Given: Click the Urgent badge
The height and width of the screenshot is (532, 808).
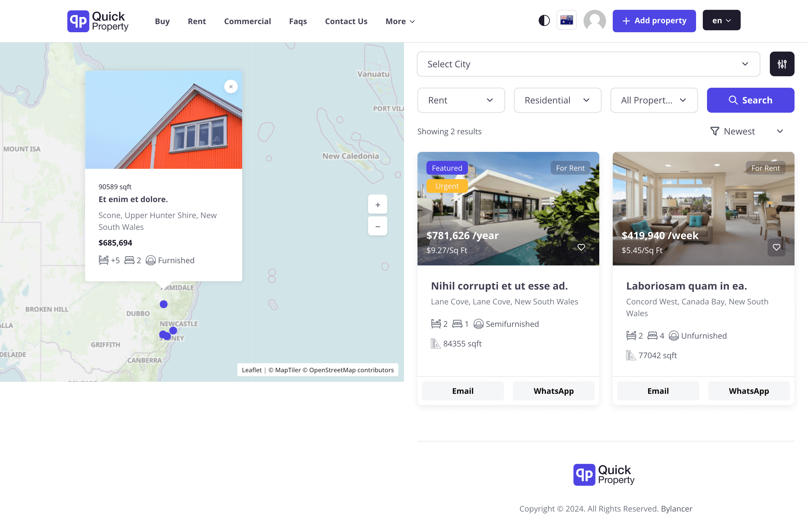Looking at the screenshot, I should point(447,186).
